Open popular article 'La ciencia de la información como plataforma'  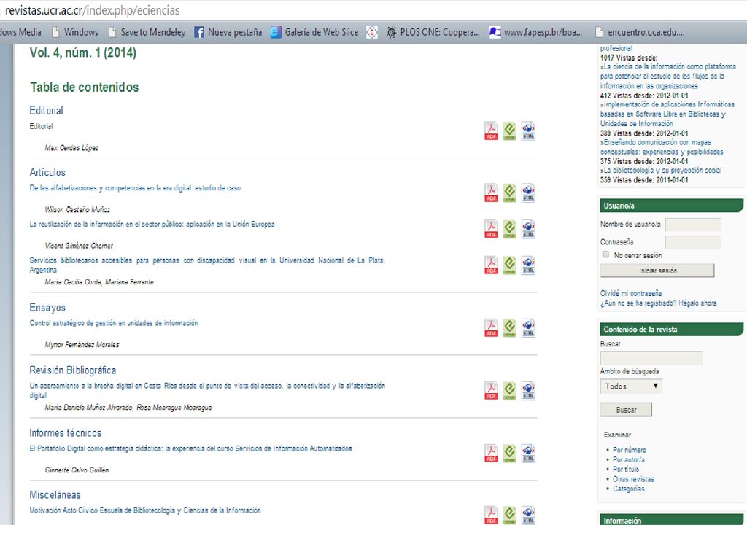click(668, 76)
